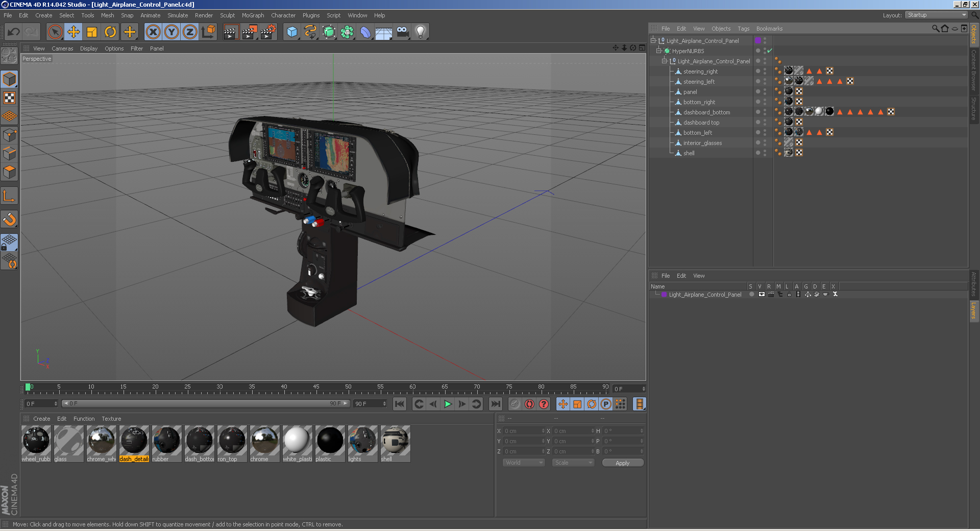Open the Scale dropdown in coordinates
This screenshot has width=980, height=531.
[x=573, y=463]
